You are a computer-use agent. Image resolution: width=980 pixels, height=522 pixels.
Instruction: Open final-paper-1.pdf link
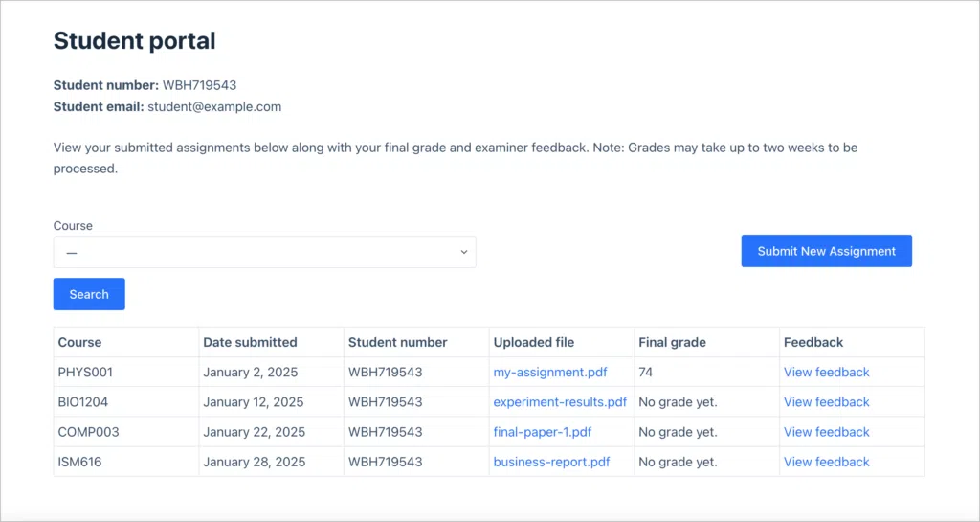point(543,432)
